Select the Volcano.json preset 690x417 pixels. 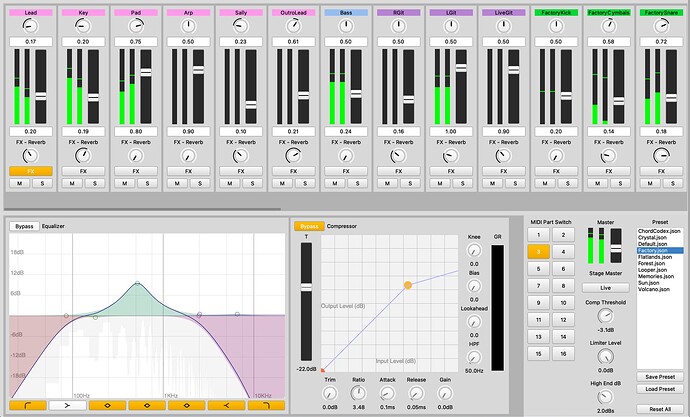pyautogui.click(x=654, y=289)
